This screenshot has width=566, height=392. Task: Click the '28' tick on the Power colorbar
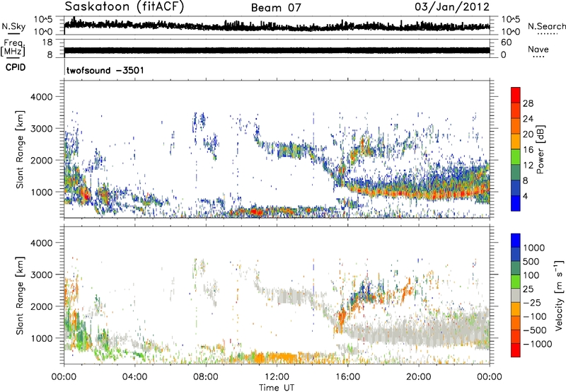[528, 103]
